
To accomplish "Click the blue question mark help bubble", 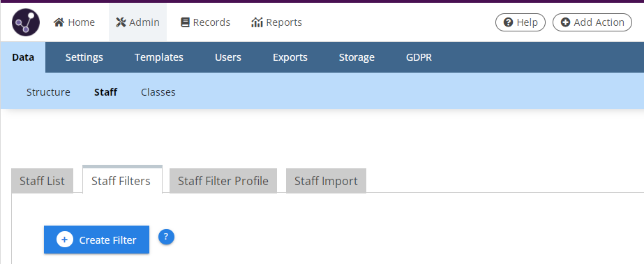I will (x=166, y=237).
